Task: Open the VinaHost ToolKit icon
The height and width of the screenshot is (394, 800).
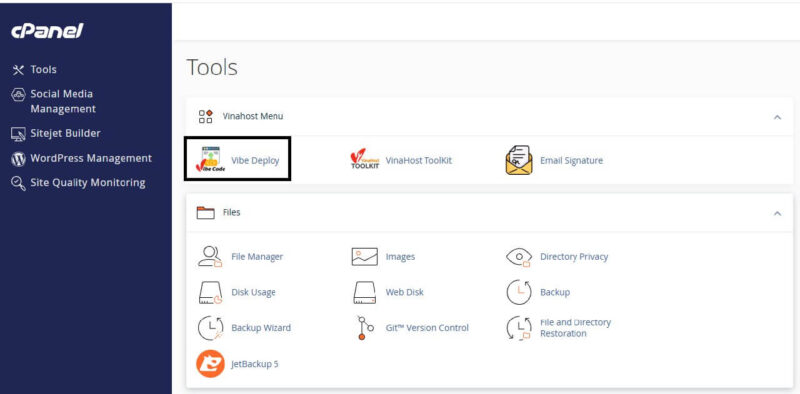Action: coord(365,160)
